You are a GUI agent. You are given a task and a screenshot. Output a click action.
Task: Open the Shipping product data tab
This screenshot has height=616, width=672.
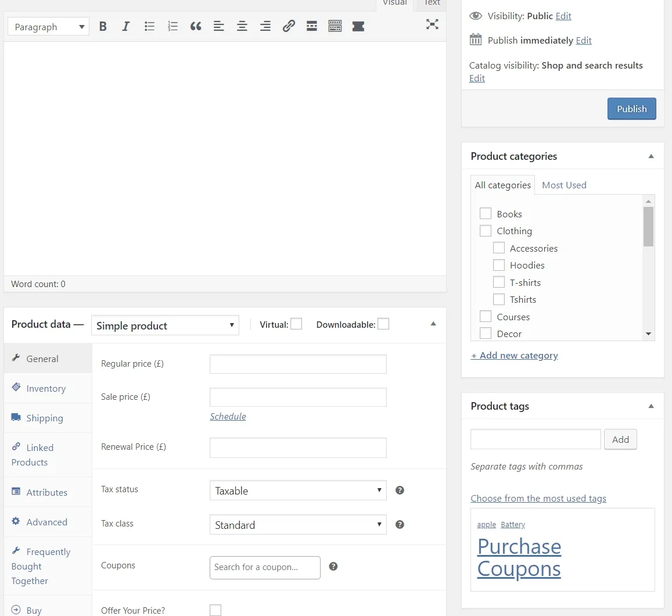coord(48,418)
